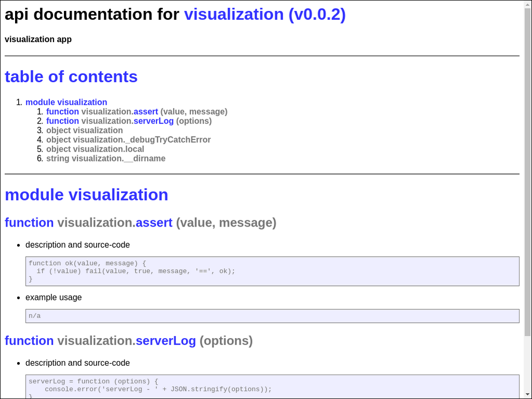
Task: Click the serverLog source-code block
Action: click(272, 387)
